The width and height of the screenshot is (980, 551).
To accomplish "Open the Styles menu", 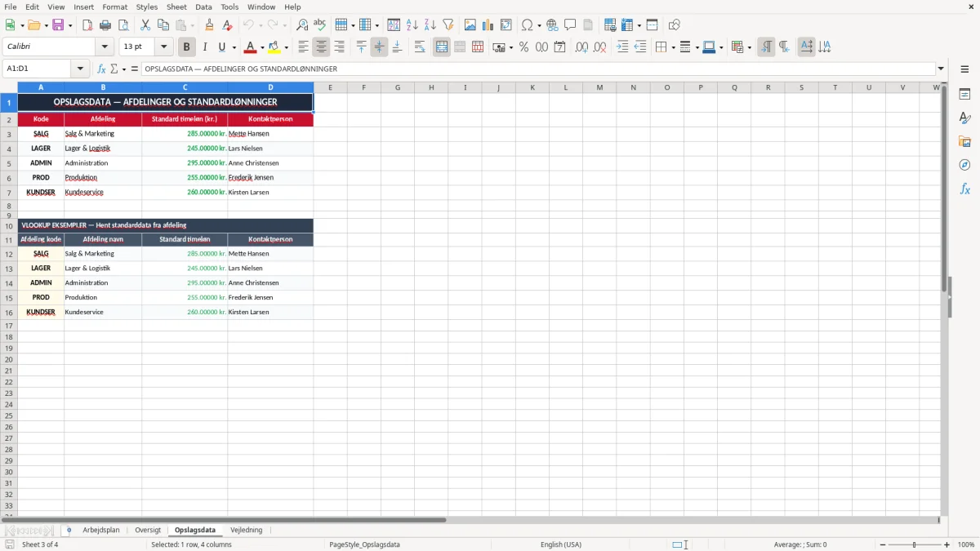I will point(147,7).
